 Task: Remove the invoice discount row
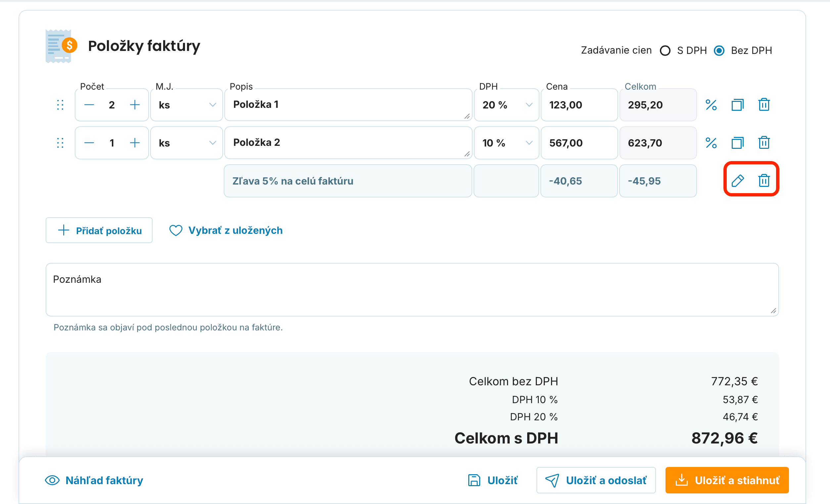pyautogui.click(x=763, y=181)
